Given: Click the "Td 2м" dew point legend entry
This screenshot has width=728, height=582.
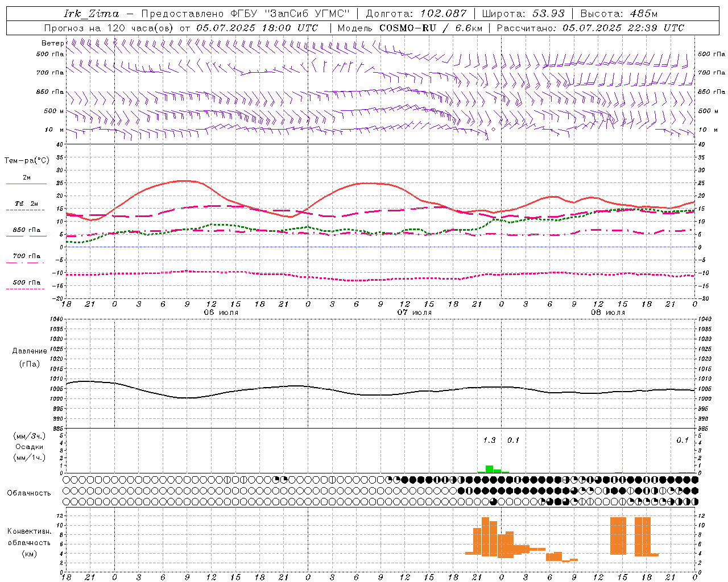Looking at the screenshot, I should [27, 203].
